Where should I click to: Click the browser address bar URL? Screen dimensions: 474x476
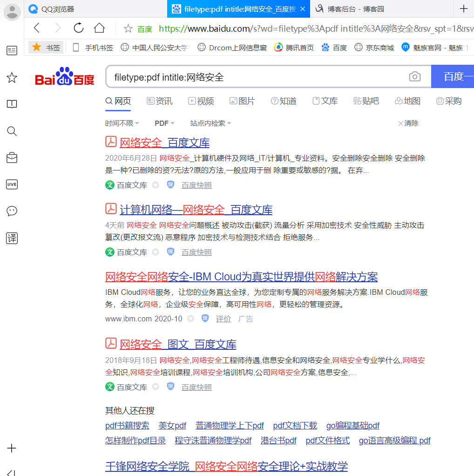316,28
